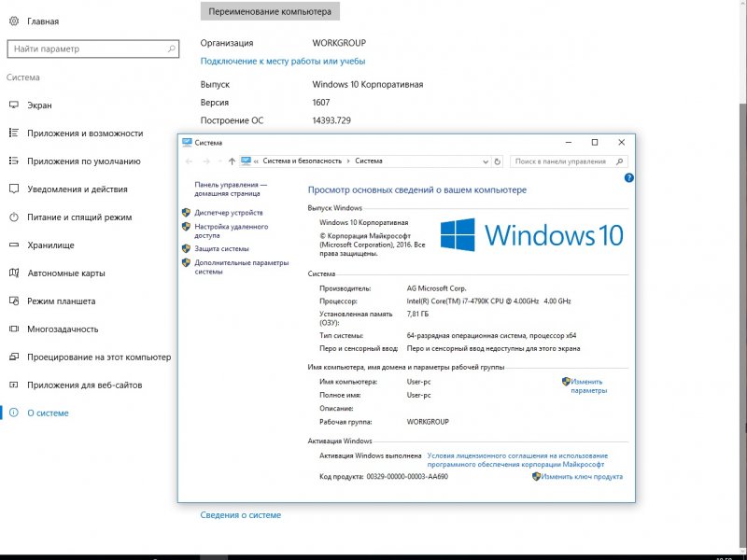Viewport: 747px width, 560px height.
Task: Expand the address bar history dropdown
Action: [486, 161]
